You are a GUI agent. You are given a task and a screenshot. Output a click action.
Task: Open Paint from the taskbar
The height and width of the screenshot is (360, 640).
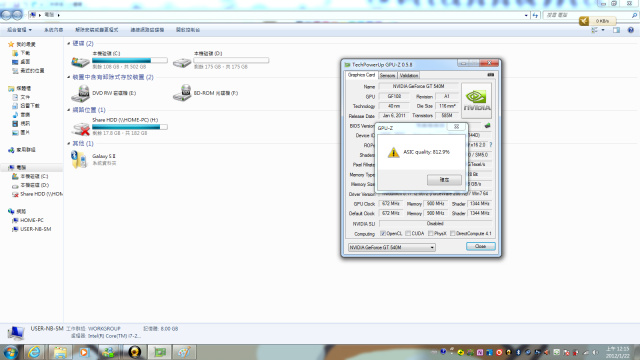point(184,352)
